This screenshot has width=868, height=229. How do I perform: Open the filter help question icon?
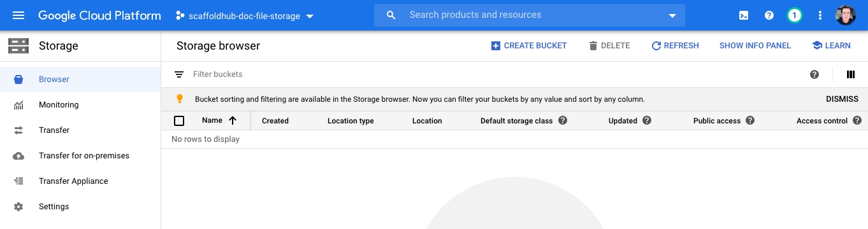tap(814, 74)
